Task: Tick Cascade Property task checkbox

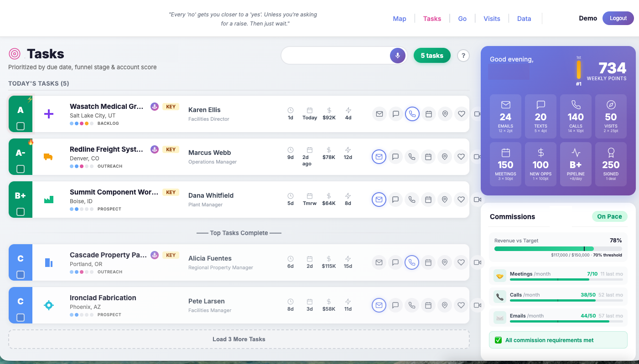Action: tap(21, 275)
